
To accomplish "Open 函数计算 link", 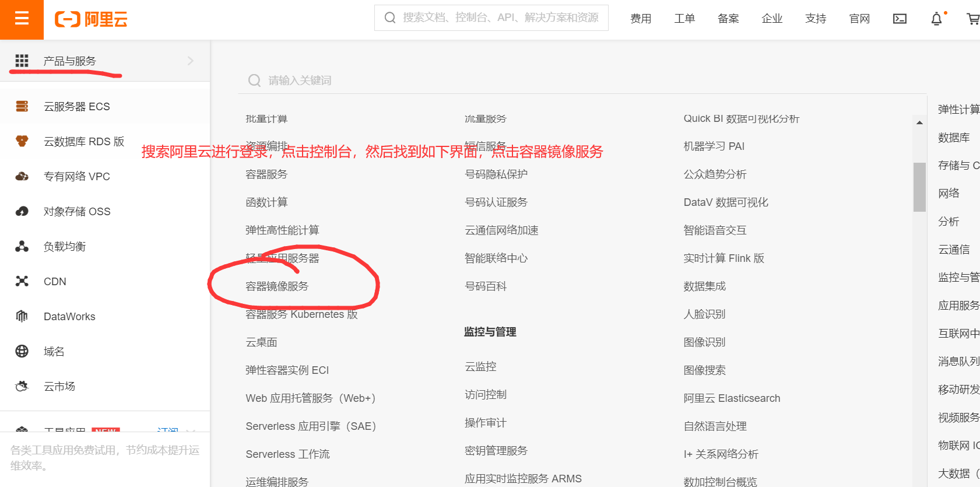I will (x=266, y=202).
